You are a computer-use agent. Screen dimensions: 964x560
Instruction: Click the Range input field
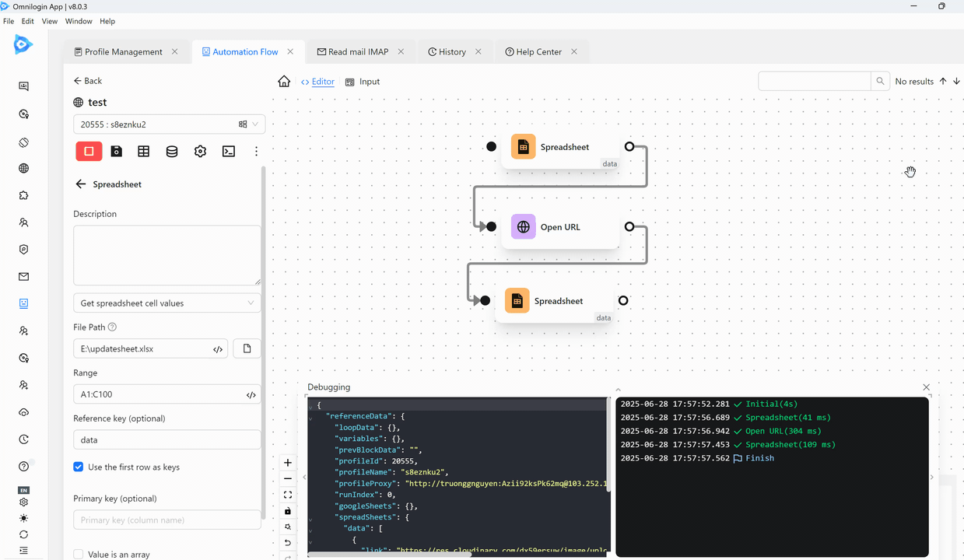159,394
